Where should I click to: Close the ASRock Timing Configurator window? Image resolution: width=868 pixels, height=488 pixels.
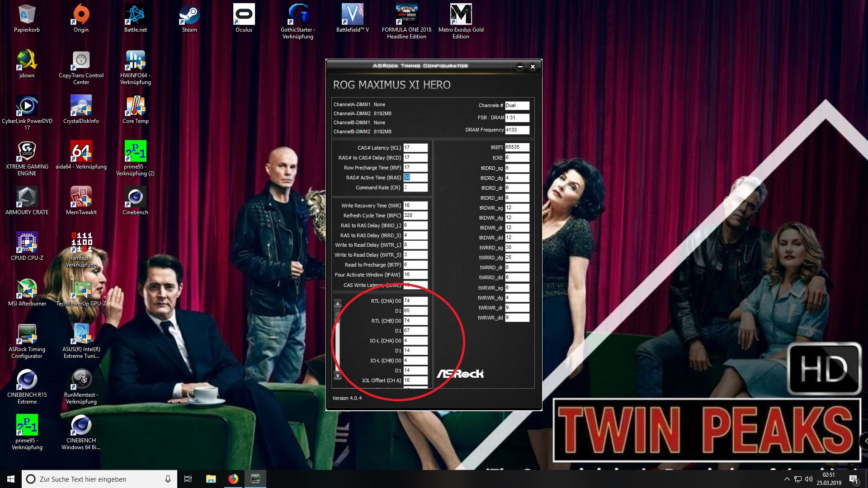pyautogui.click(x=533, y=66)
